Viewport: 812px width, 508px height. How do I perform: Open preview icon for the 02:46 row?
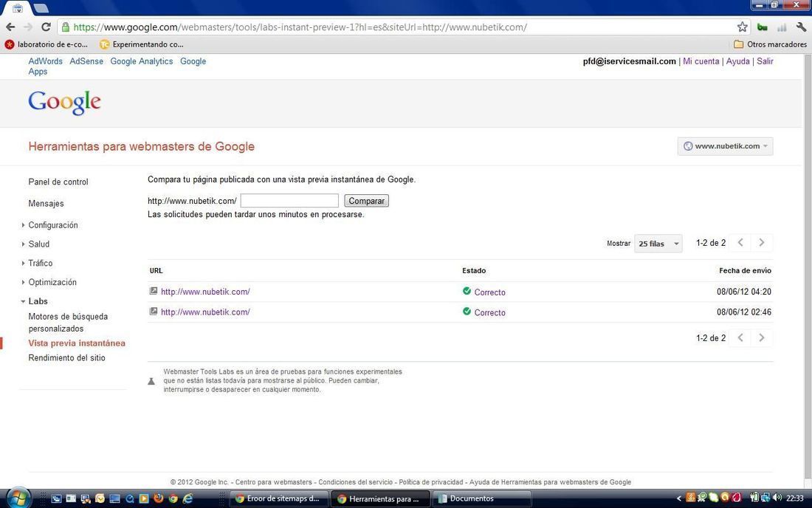click(154, 311)
